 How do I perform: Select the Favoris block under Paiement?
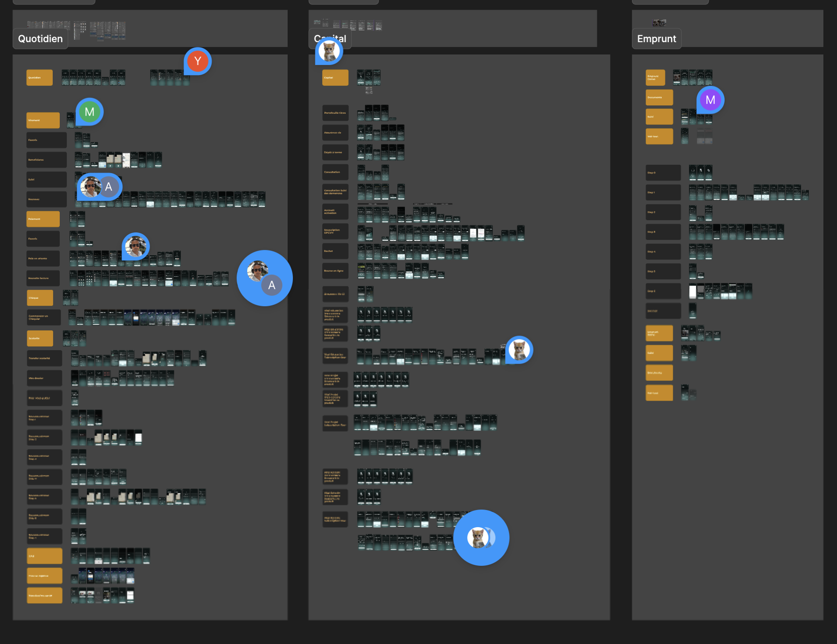tap(43, 239)
